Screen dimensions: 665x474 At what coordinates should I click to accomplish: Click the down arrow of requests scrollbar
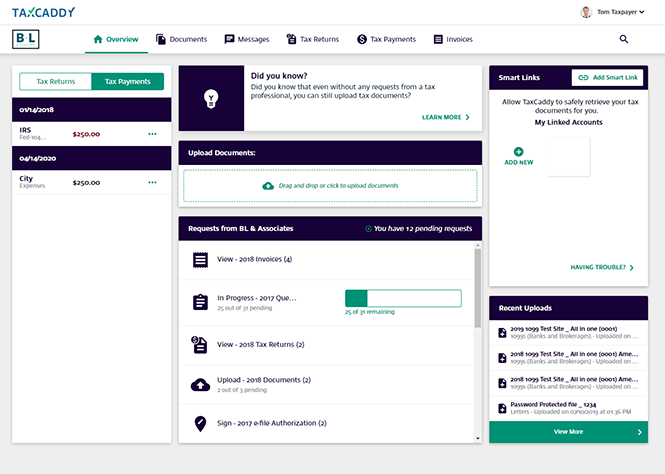pyautogui.click(x=478, y=439)
